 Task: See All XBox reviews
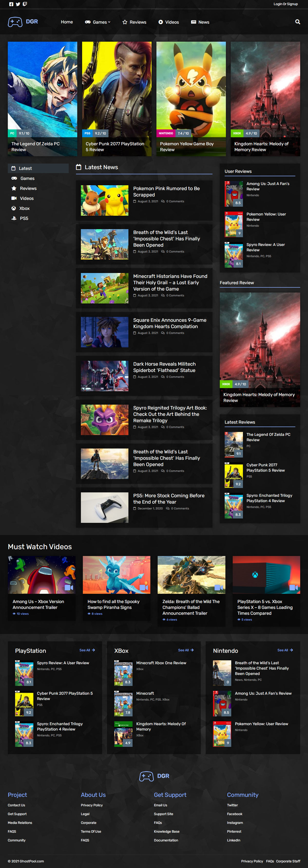pyautogui.click(x=186, y=650)
